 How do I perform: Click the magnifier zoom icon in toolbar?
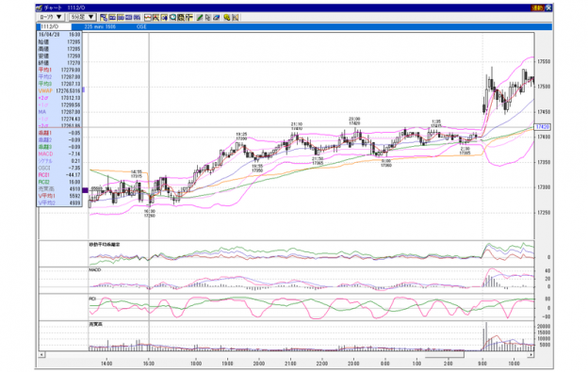click(172, 17)
